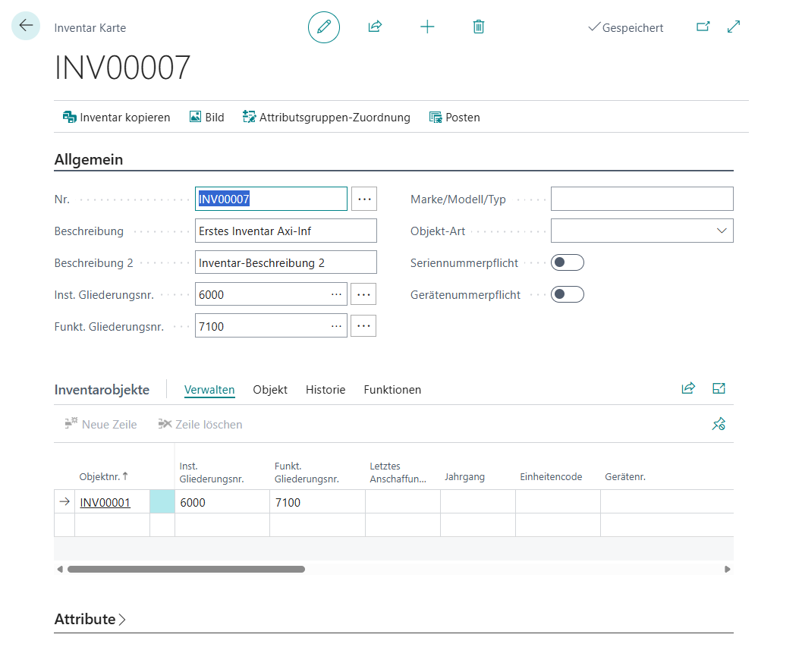Click Inventar kopieren action

click(116, 118)
